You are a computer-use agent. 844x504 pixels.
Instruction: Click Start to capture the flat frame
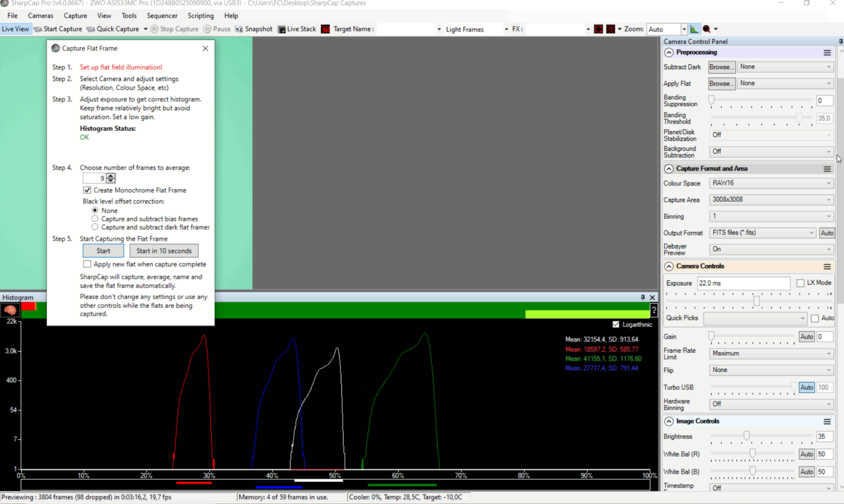(103, 251)
